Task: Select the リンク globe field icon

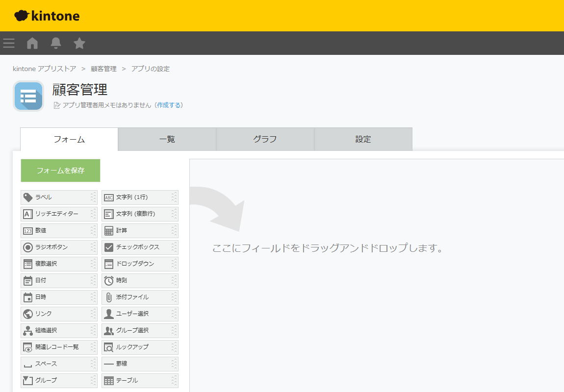Action: point(27,314)
